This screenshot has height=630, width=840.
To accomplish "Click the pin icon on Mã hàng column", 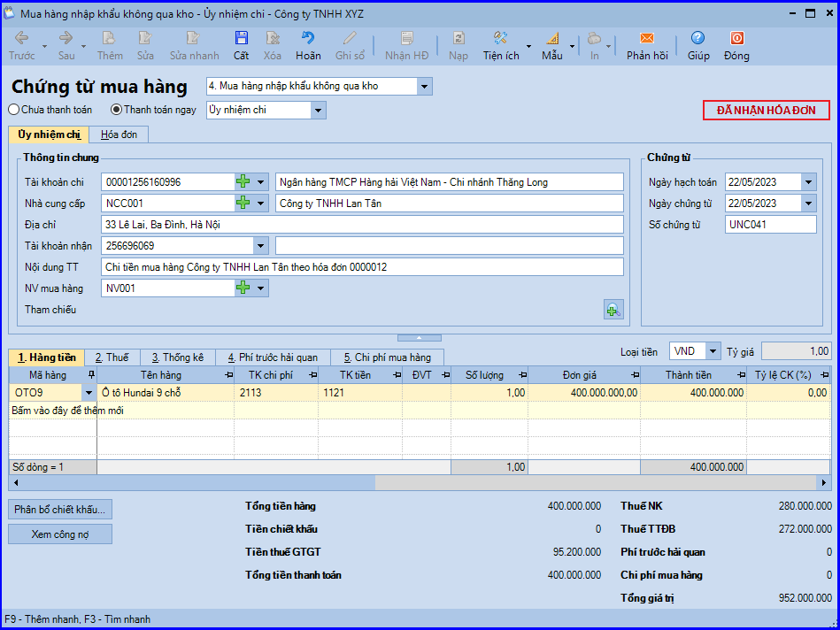I will (91, 374).
